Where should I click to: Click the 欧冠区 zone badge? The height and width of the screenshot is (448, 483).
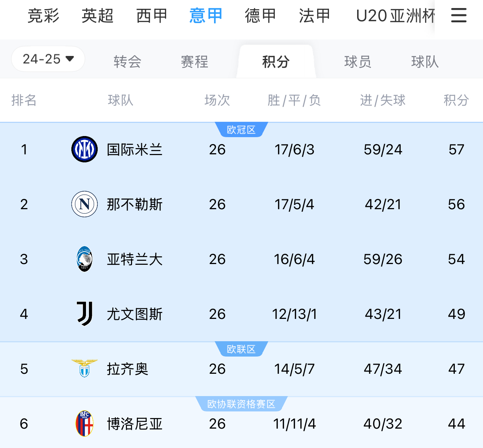click(241, 129)
